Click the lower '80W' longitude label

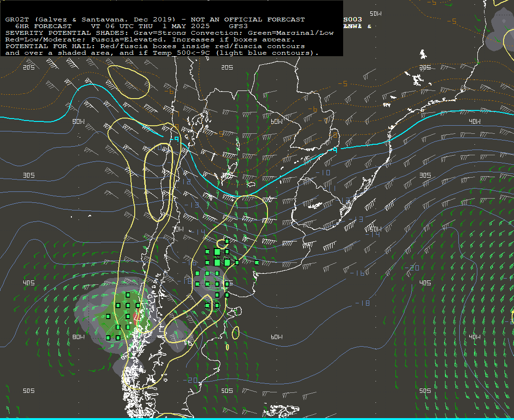coord(79,337)
